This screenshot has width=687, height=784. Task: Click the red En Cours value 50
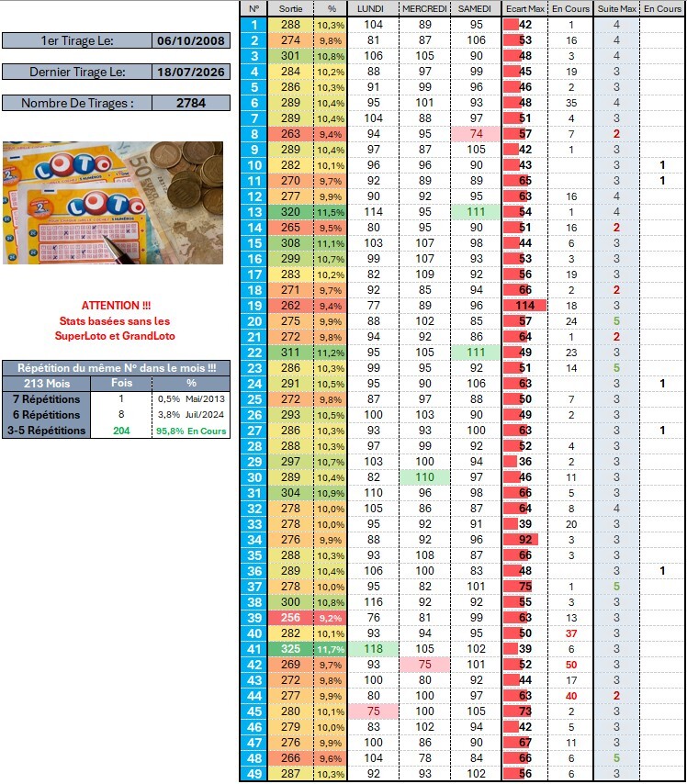pos(571,665)
